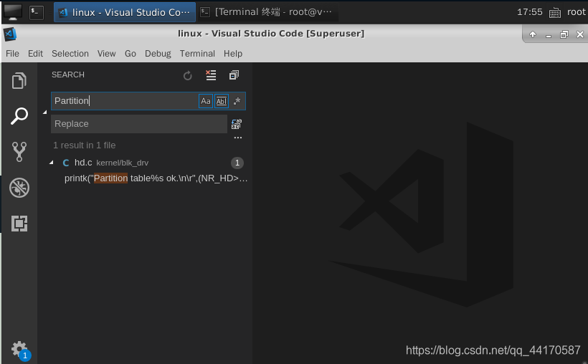Click the kernel/blk_drv path label
588x364 pixels.
point(122,163)
